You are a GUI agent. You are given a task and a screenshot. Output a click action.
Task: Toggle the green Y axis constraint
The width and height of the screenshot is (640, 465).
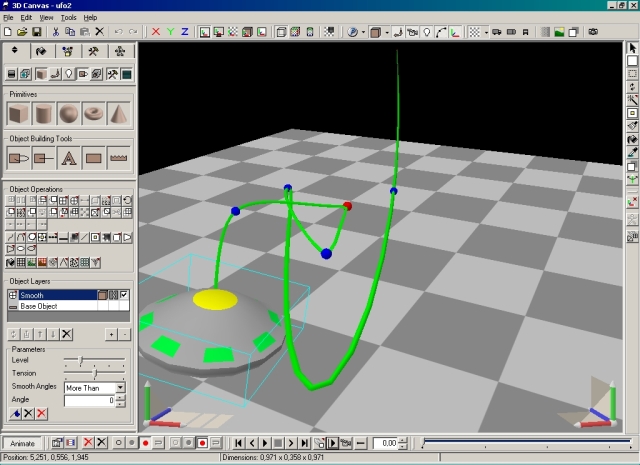[170, 32]
